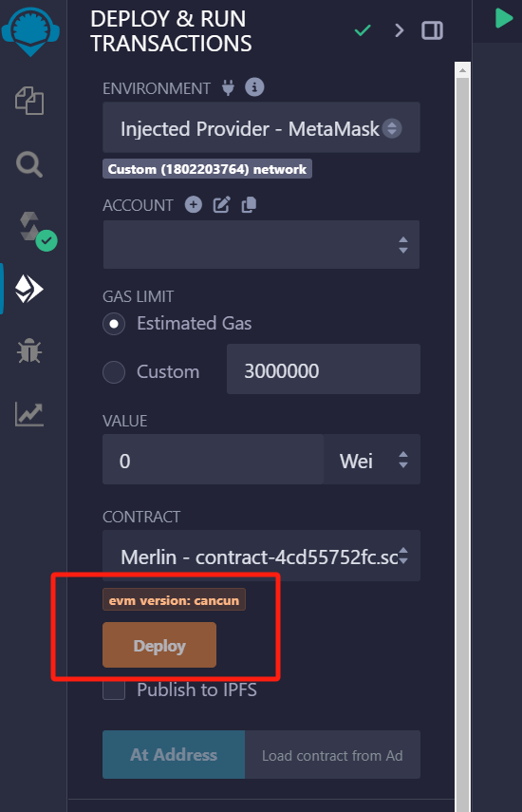Open the Merlin contract selection dropdown
Screen dimensions: 522x812
tap(261, 556)
